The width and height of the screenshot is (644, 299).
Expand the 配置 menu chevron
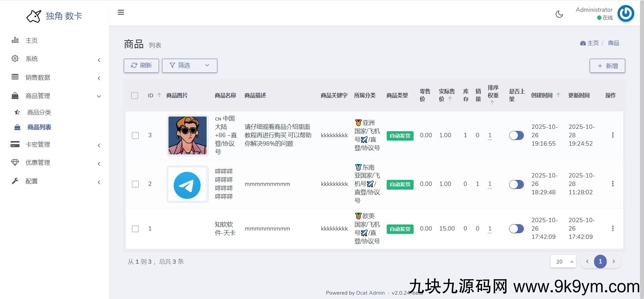pyautogui.click(x=99, y=182)
